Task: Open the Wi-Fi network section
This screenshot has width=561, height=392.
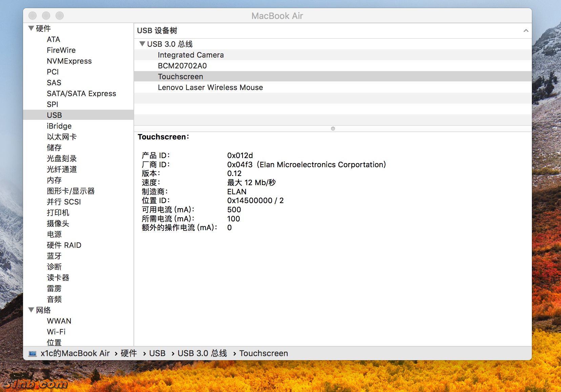Action: [x=56, y=332]
